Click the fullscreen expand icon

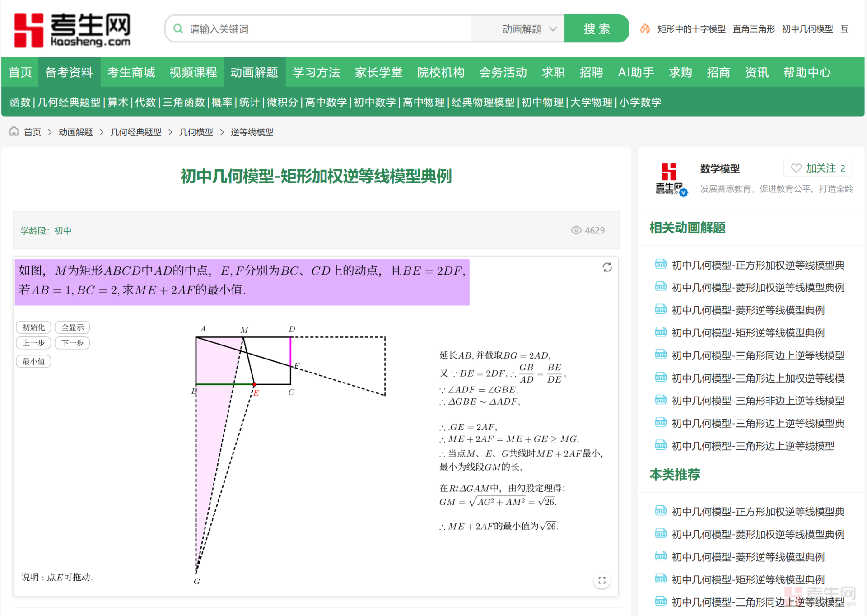pyautogui.click(x=601, y=580)
